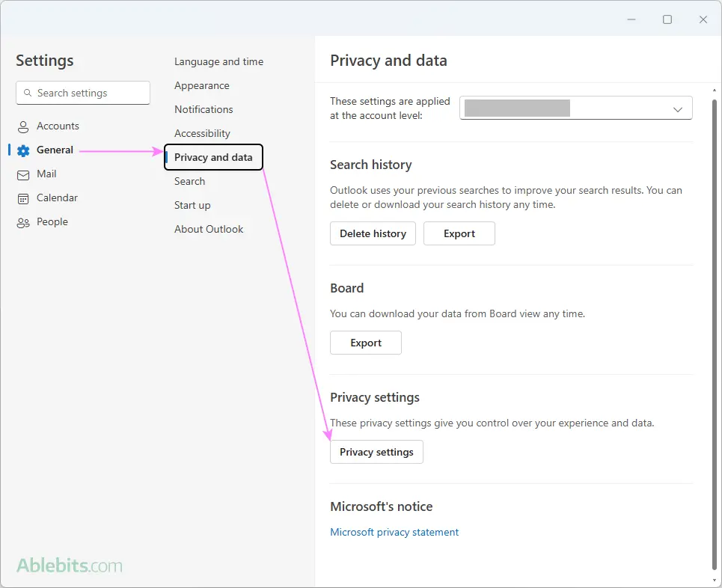The width and height of the screenshot is (722, 588).
Task: Go to Notifications settings
Action: 204,109
